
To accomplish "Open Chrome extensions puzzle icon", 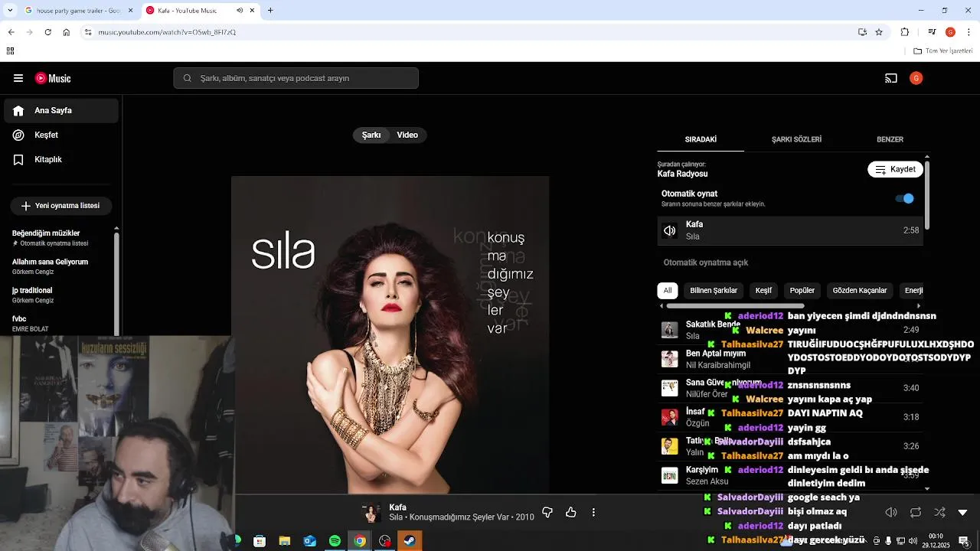I will click(905, 32).
